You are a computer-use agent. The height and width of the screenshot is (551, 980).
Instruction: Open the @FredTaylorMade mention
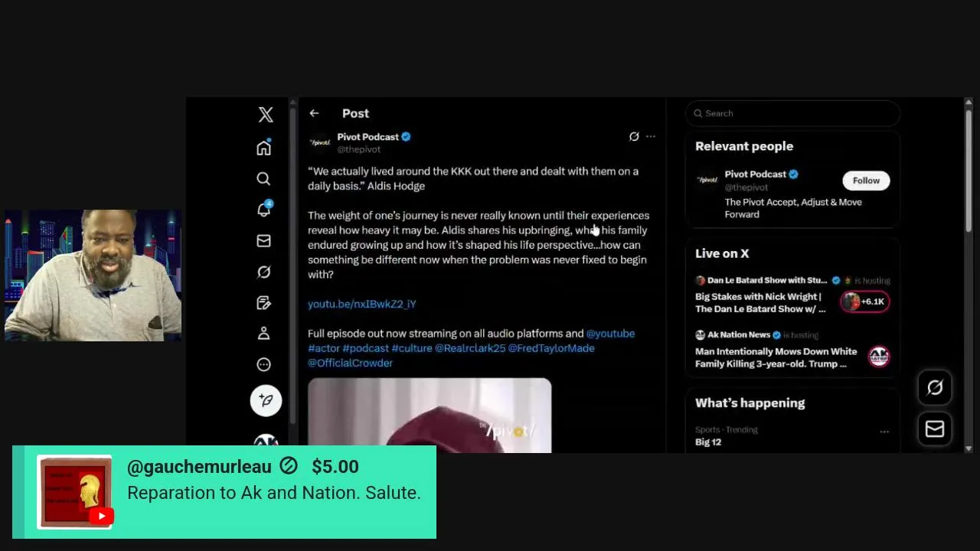(x=551, y=348)
